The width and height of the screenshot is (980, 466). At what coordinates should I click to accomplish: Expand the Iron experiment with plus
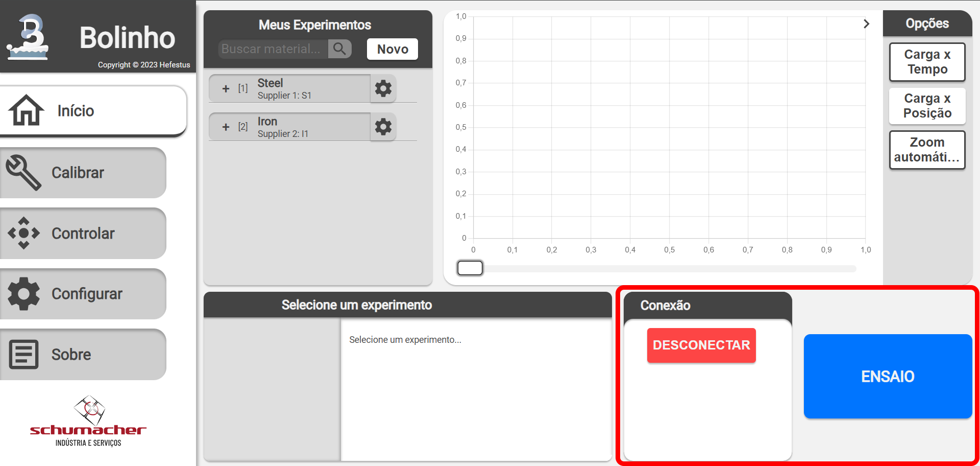pos(226,127)
